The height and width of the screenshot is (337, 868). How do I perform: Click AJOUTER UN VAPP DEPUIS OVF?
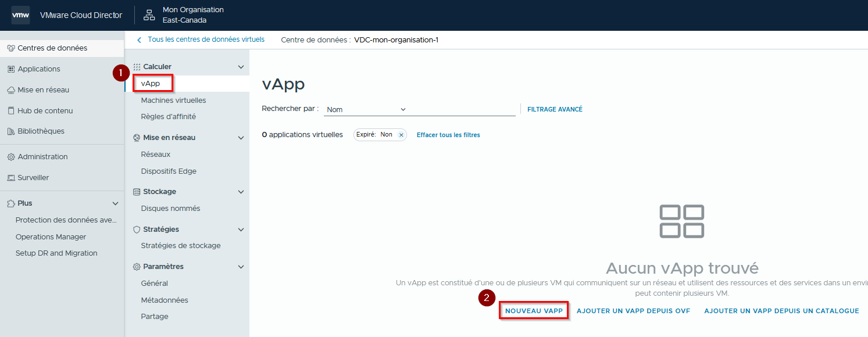[633, 311]
